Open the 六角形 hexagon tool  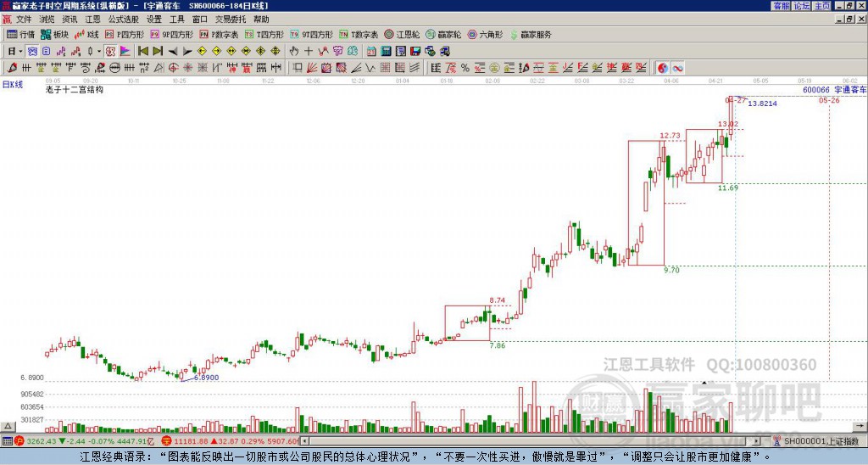click(x=486, y=34)
